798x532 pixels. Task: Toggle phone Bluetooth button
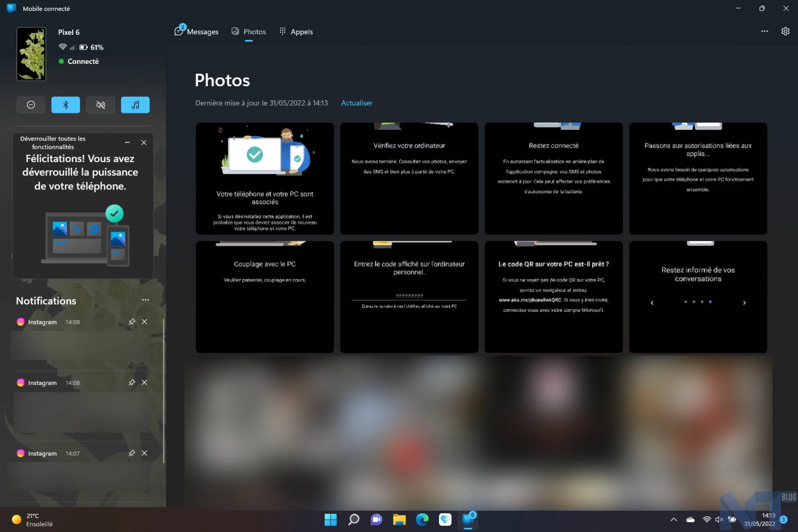point(65,105)
